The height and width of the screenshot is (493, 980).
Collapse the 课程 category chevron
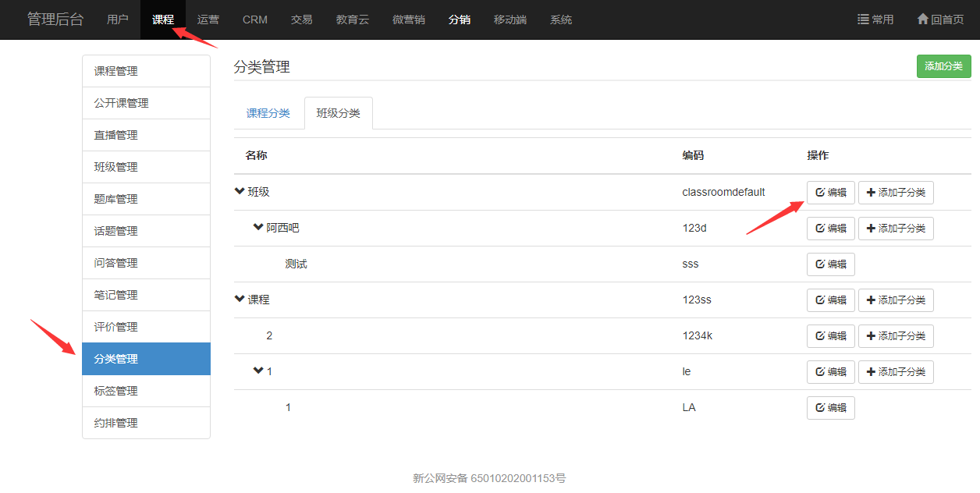point(240,300)
